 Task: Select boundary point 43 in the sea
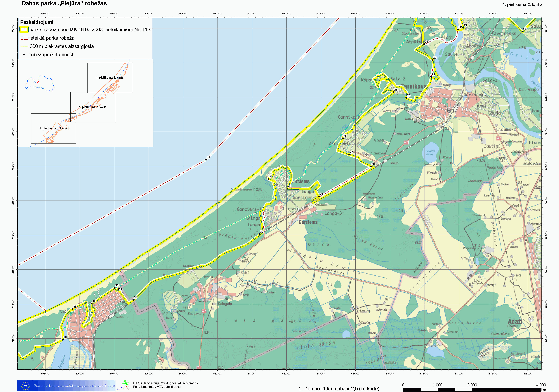pos(206,160)
